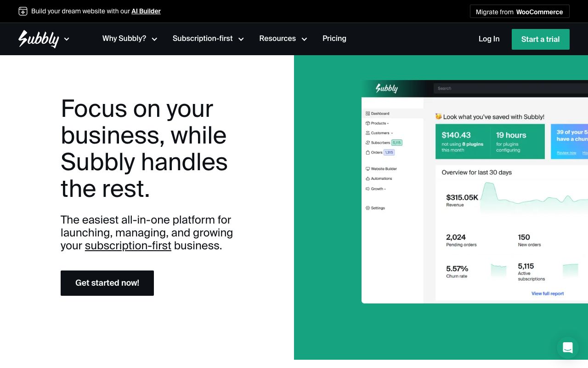Viewport: 588px width, 368px height.
Task: Select the Products box icon in preview sidebar
Action: click(x=367, y=123)
